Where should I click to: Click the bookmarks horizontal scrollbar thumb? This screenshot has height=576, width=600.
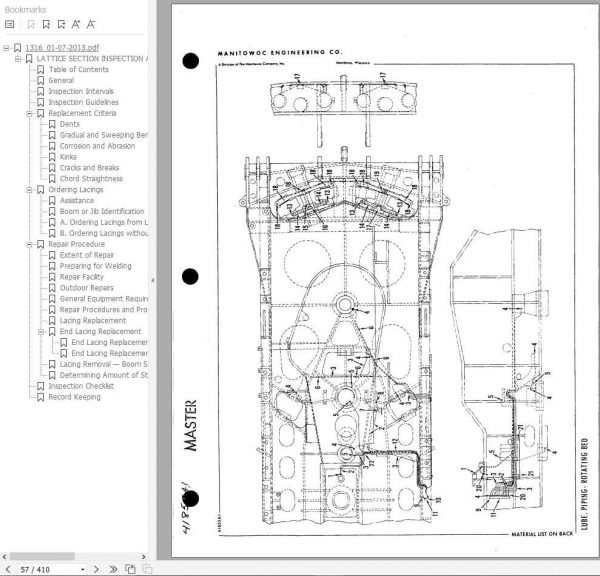[42, 556]
